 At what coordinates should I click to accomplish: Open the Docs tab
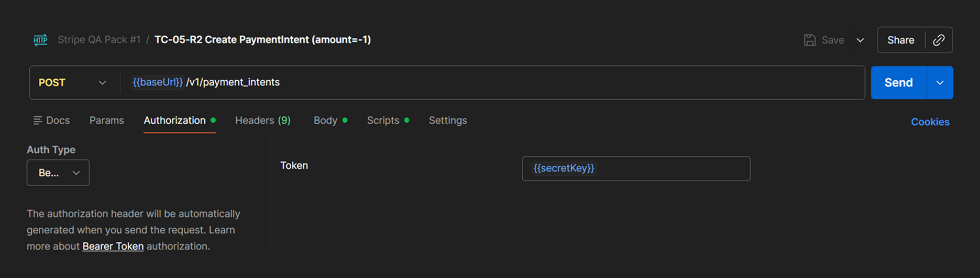pos(51,120)
